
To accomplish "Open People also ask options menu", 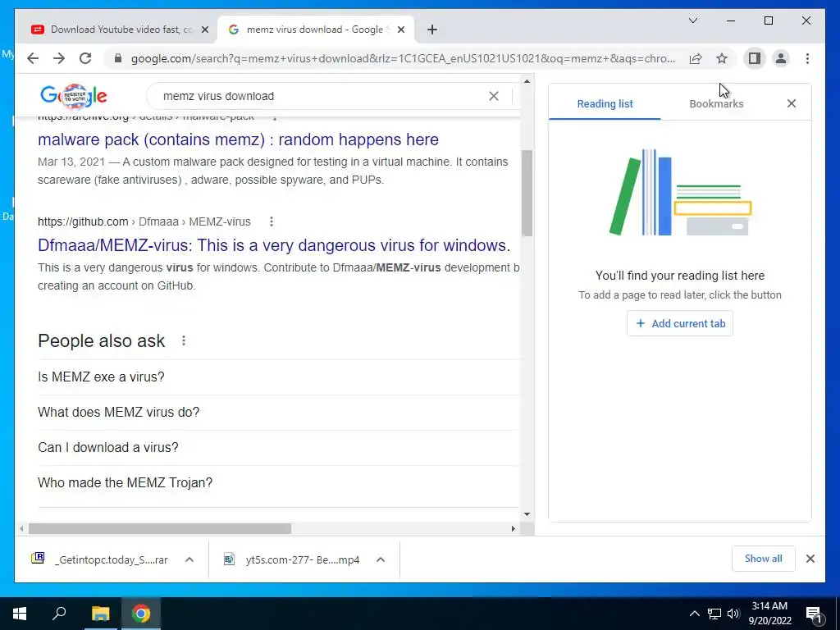I will pos(183,340).
